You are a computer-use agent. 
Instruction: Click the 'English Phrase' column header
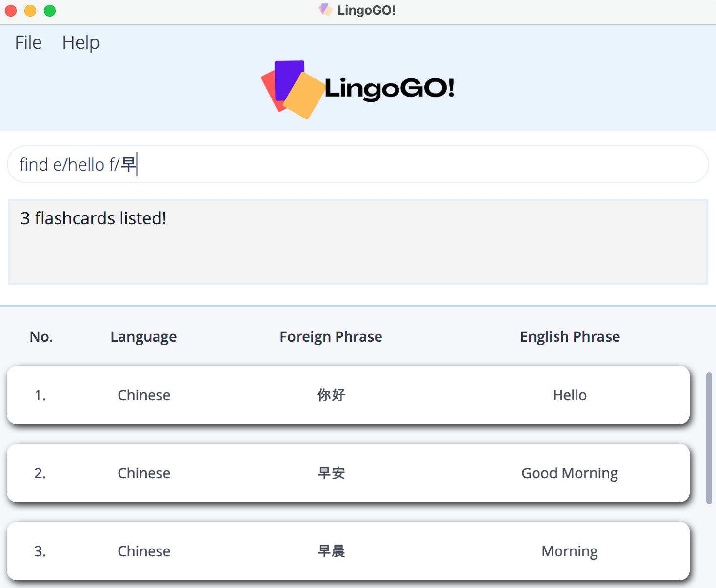click(x=570, y=337)
